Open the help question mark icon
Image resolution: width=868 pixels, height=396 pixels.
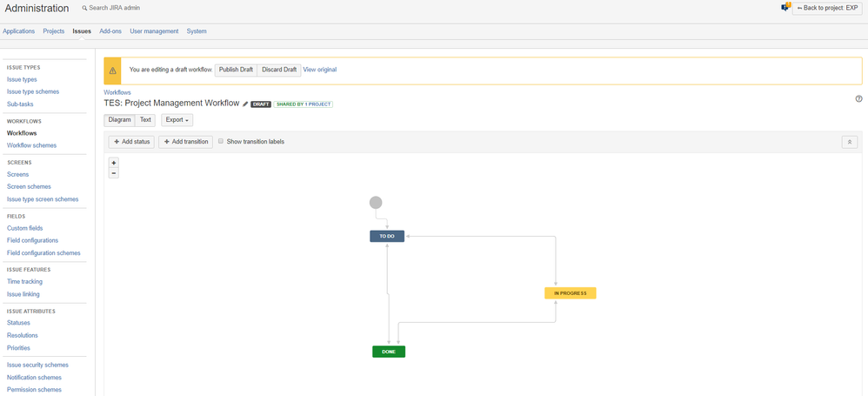click(x=858, y=98)
